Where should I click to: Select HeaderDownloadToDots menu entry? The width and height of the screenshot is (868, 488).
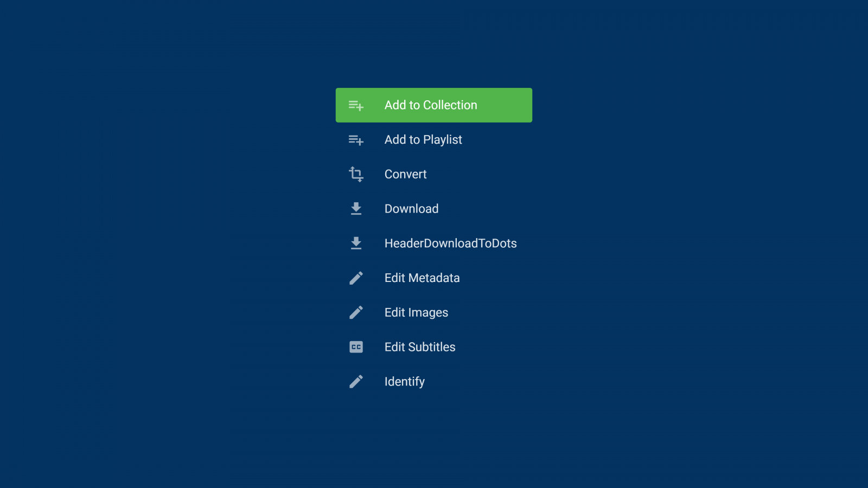coord(434,243)
